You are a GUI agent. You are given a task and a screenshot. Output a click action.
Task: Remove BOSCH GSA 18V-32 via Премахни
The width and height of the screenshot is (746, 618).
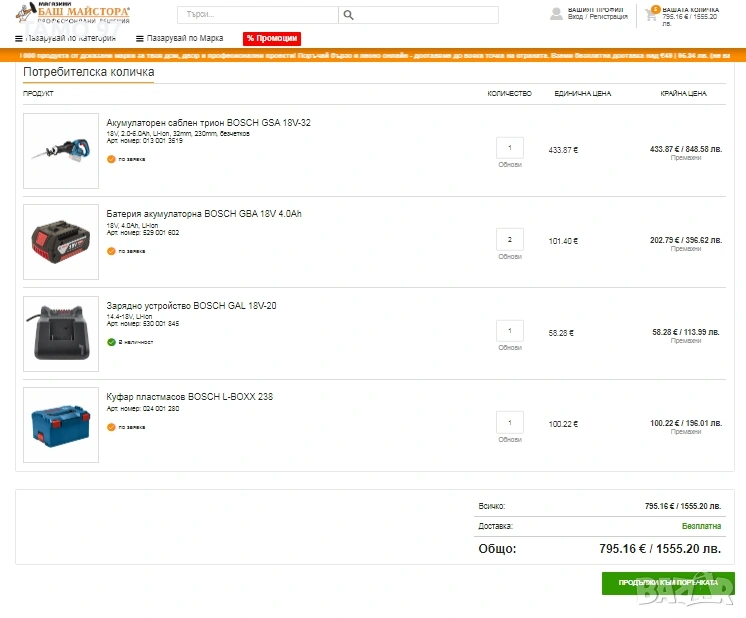tap(686, 157)
